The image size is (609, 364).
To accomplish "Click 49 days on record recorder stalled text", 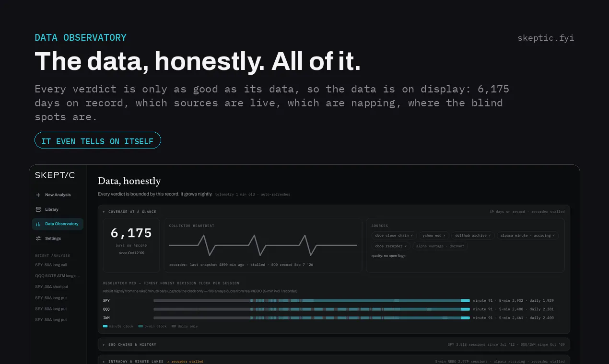I will pyautogui.click(x=527, y=212).
